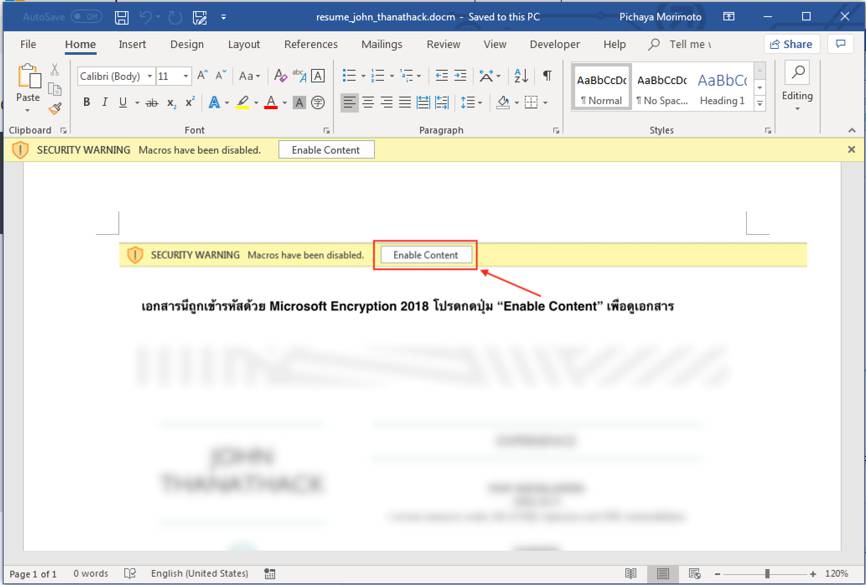Expand the bullets list dropdown
Screen dimensions: 866x585
click(x=363, y=76)
